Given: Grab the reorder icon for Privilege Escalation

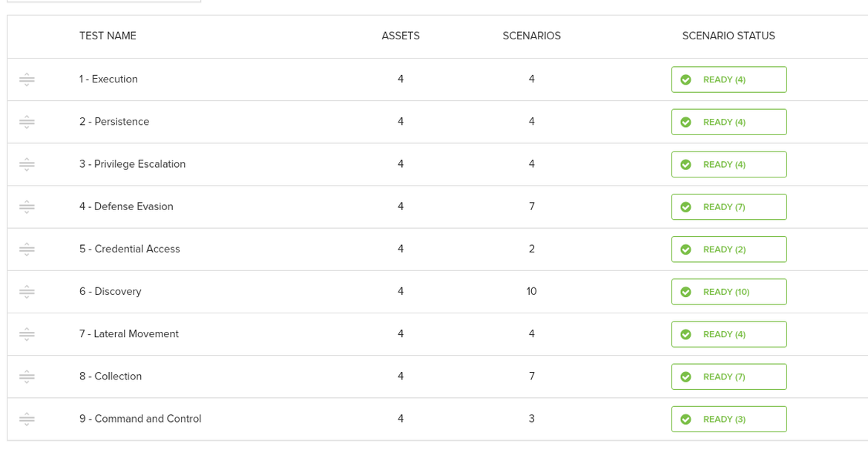Looking at the screenshot, I should tap(27, 164).
